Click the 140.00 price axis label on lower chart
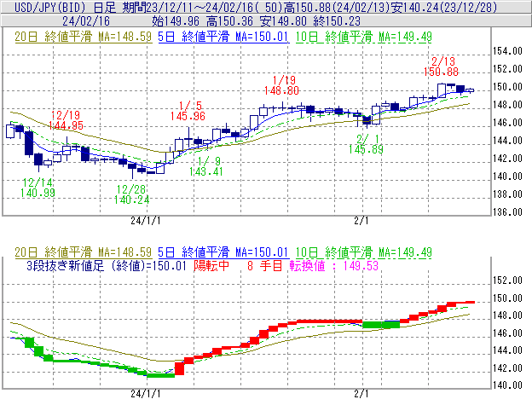532x405 pixels. point(507,385)
